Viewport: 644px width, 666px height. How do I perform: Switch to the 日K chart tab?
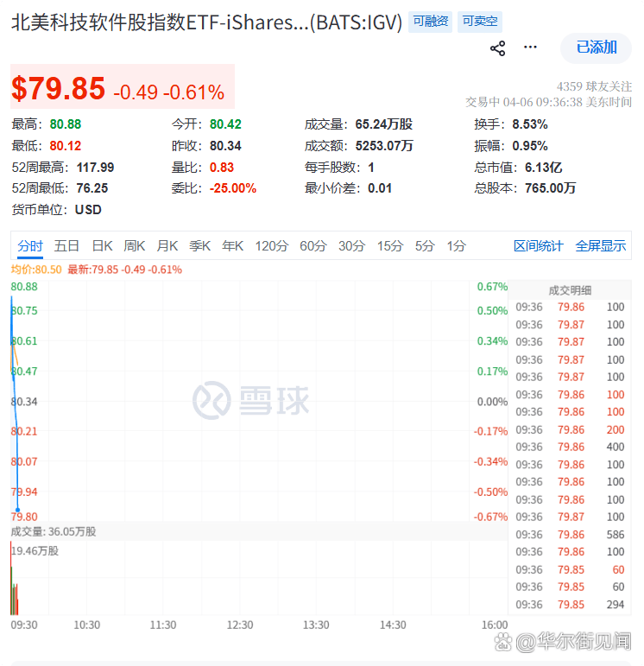pyautogui.click(x=103, y=246)
